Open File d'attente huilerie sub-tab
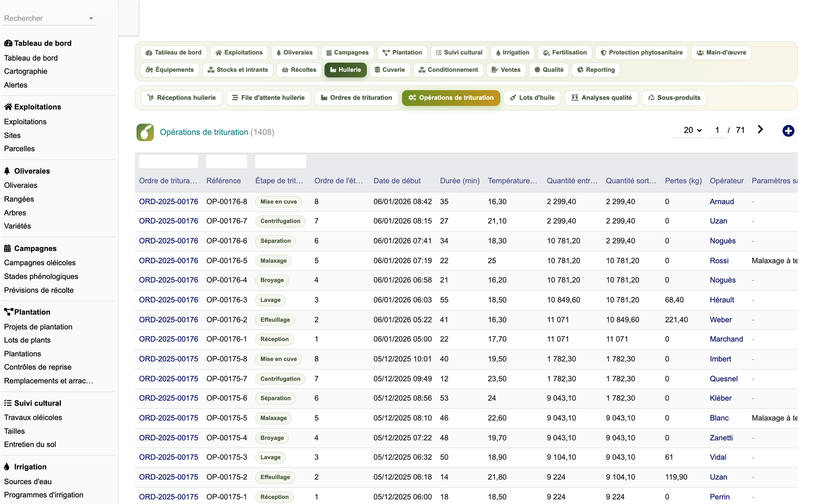 coord(268,98)
